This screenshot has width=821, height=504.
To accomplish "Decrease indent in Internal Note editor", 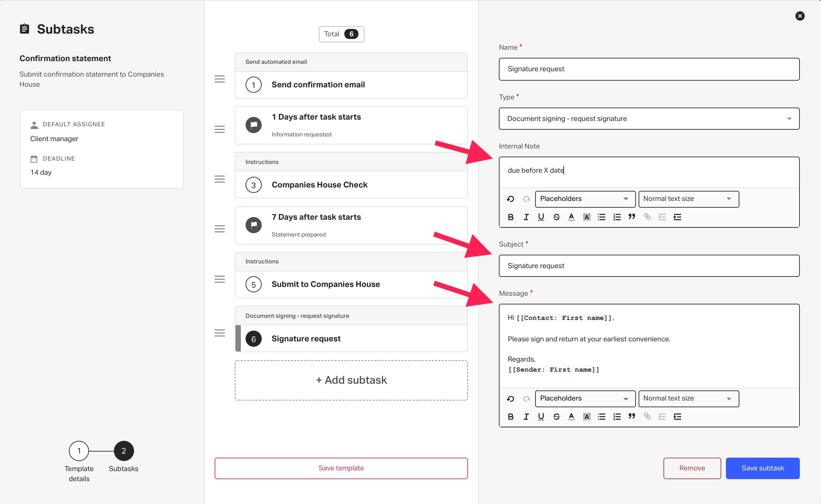I will click(662, 217).
